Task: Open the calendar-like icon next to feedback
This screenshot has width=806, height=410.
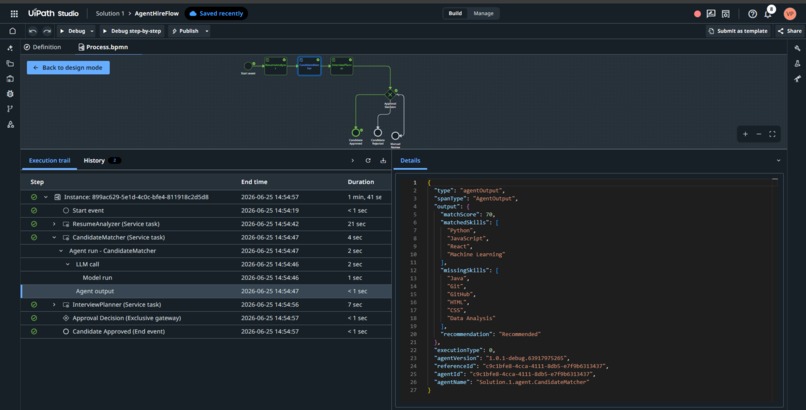Action: pyautogui.click(x=726, y=14)
